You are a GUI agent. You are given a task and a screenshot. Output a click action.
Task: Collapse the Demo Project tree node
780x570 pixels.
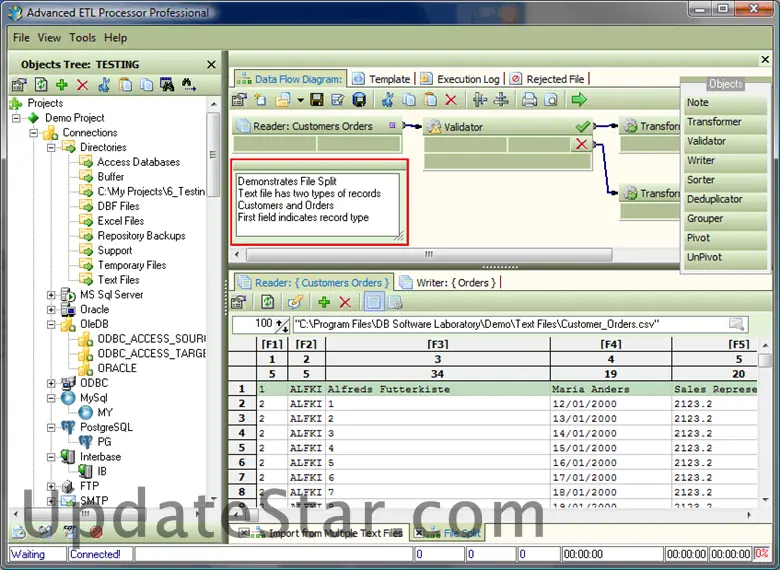[x=16, y=118]
